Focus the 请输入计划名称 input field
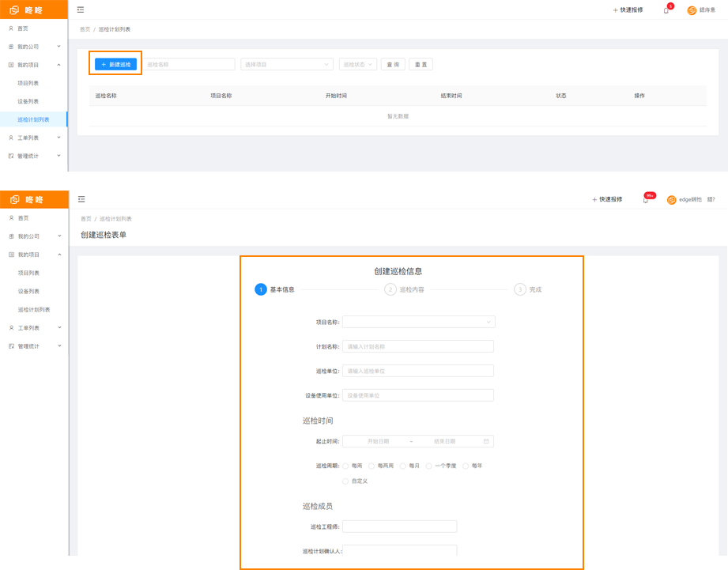The width and height of the screenshot is (728, 570). (x=418, y=346)
